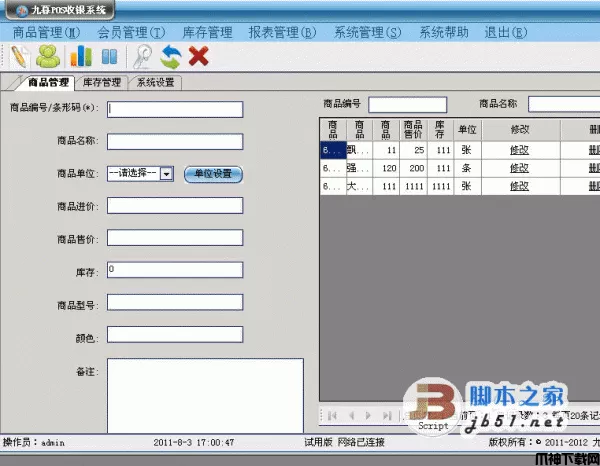Open the 报表管理(B) menu

tap(282, 33)
